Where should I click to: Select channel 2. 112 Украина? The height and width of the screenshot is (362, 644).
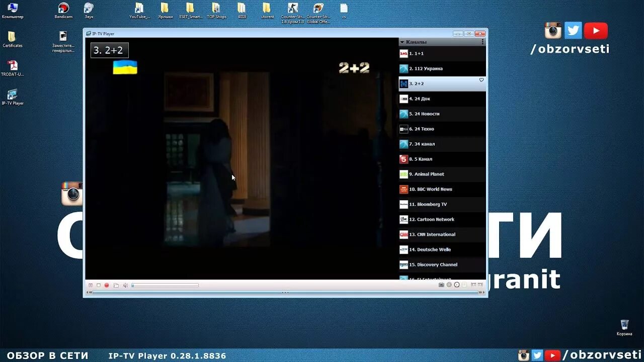[442, 68]
